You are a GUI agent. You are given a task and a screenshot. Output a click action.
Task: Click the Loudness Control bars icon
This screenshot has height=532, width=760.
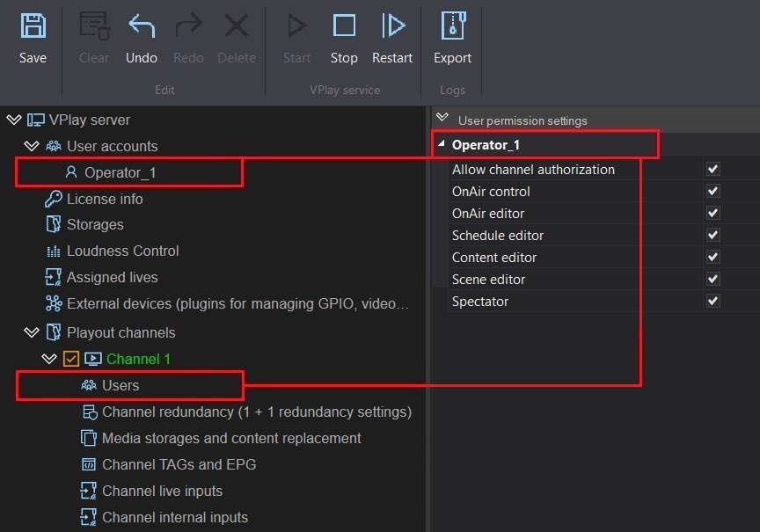pyautogui.click(x=54, y=251)
